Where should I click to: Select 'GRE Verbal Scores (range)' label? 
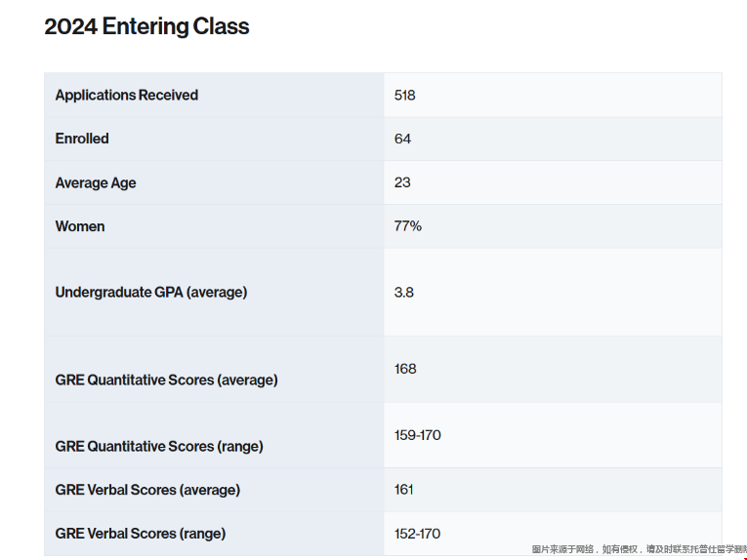click(x=141, y=534)
